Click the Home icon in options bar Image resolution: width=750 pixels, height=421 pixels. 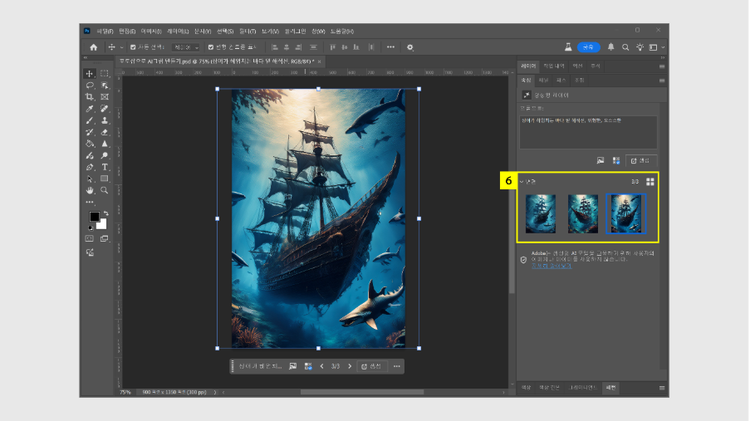[93, 47]
